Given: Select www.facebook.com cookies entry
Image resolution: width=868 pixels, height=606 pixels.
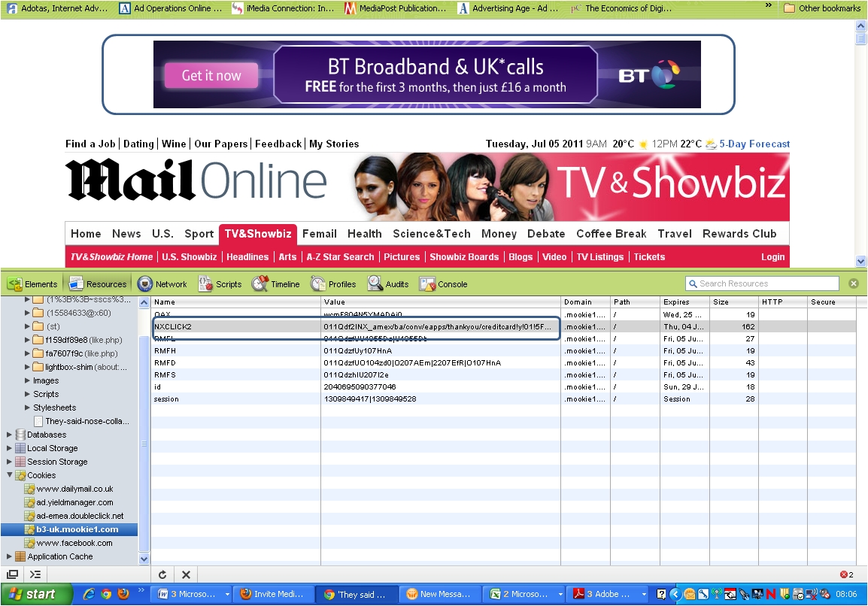Looking at the screenshot, I should pos(74,543).
